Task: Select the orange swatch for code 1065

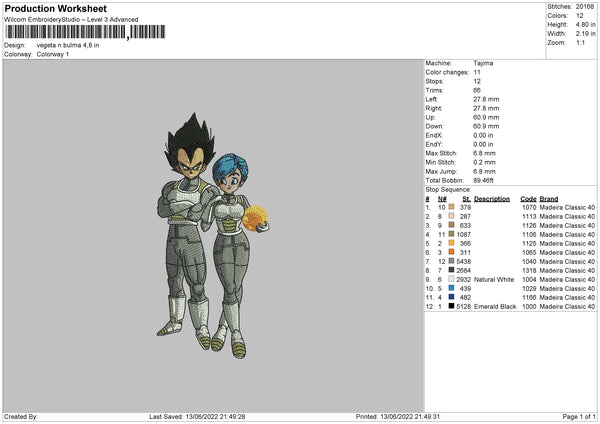Action: click(x=452, y=252)
